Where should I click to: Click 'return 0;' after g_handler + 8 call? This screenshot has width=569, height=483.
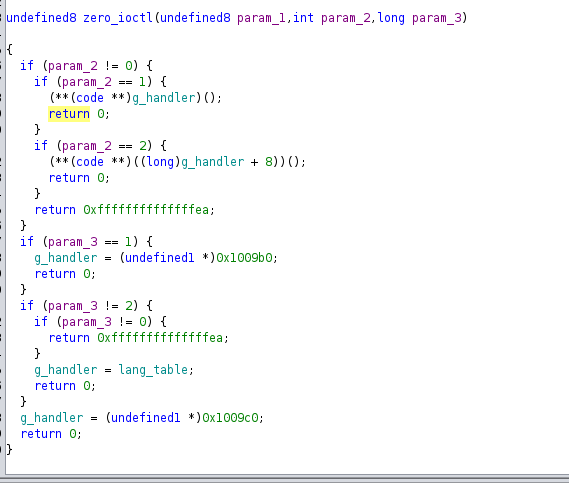[x=79, y=178]
